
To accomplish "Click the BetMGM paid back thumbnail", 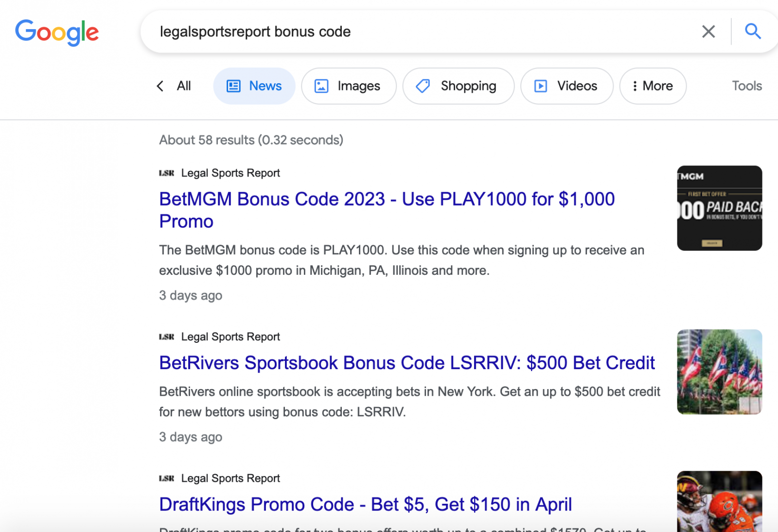I will click(x=719, y=208).
